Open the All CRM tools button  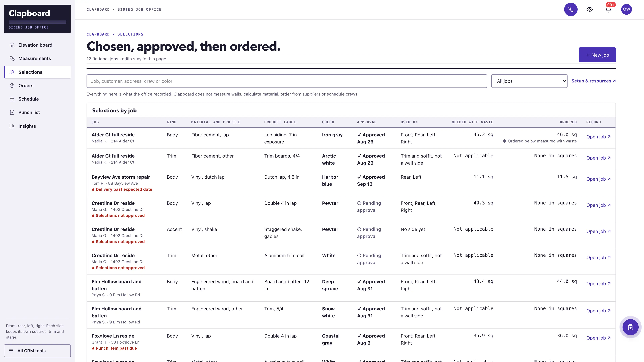(37, 350)
